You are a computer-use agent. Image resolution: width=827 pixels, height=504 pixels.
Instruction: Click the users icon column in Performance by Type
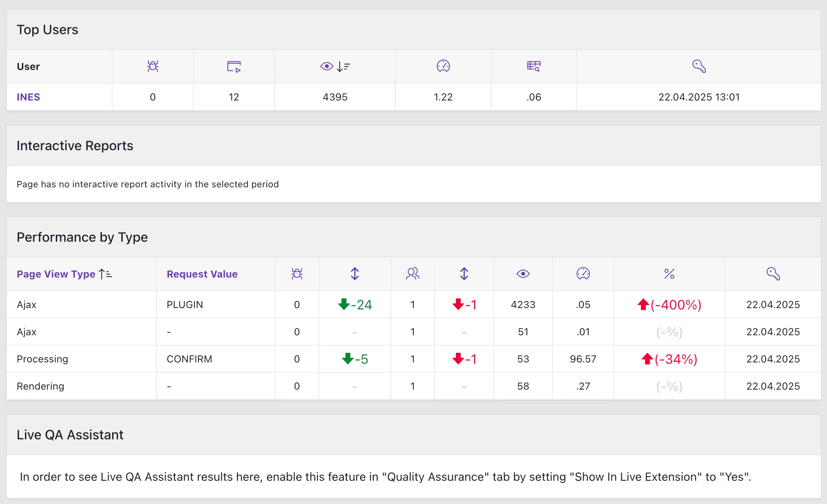pos(413,274)
